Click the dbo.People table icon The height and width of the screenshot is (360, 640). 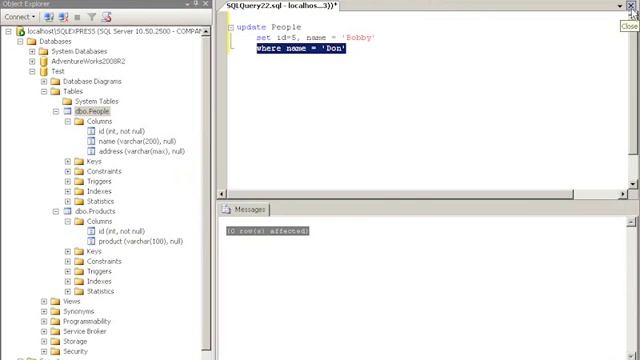(x=67, y=111)
